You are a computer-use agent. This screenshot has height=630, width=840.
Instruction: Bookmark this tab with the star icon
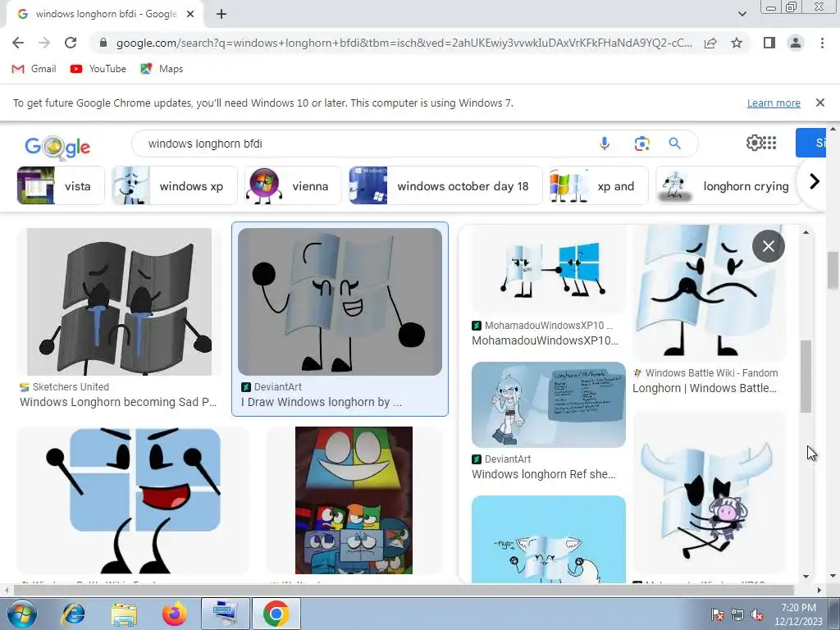[x=737, y=43]
